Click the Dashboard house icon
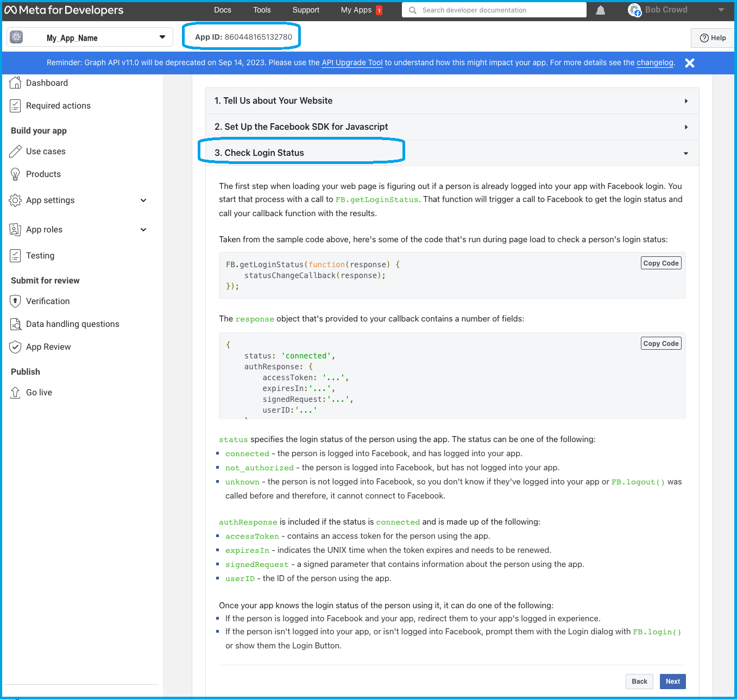 pyautogui.click(x=15, y=83)
